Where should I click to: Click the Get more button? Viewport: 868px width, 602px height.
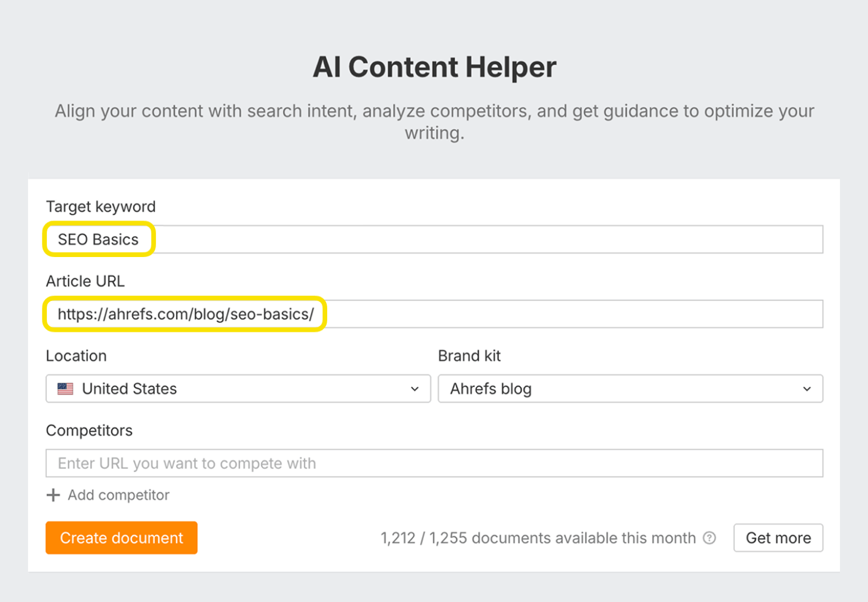point(778,537)
